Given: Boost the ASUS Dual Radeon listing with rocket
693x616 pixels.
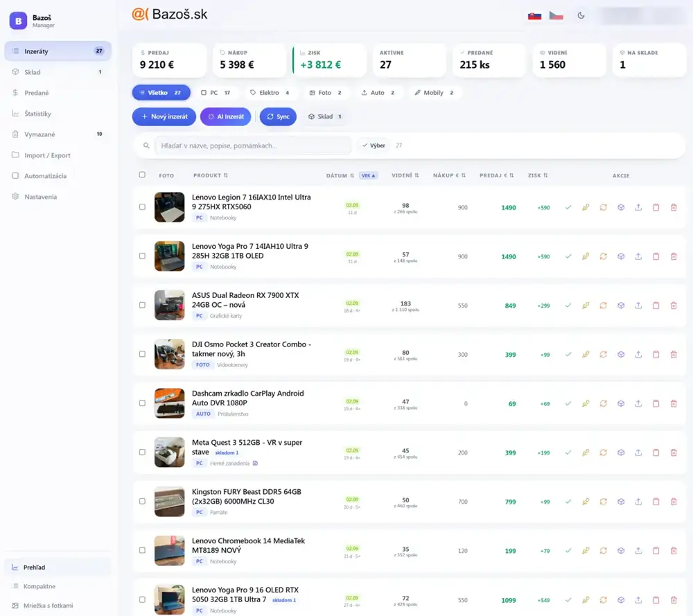Looking at the screenshot, I should 586,306.
